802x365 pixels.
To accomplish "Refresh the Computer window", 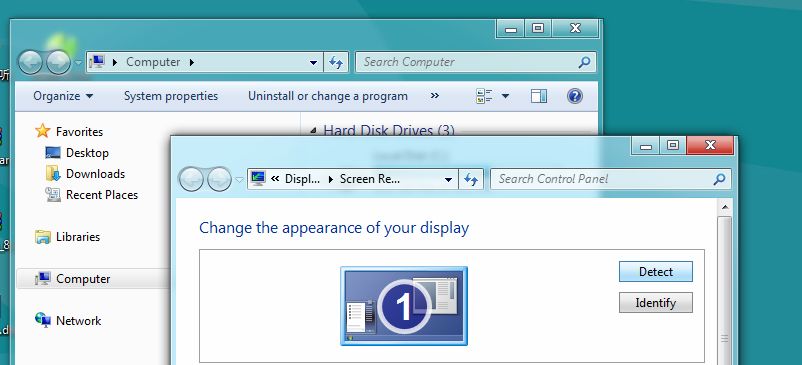I will (x=336, y=62).
